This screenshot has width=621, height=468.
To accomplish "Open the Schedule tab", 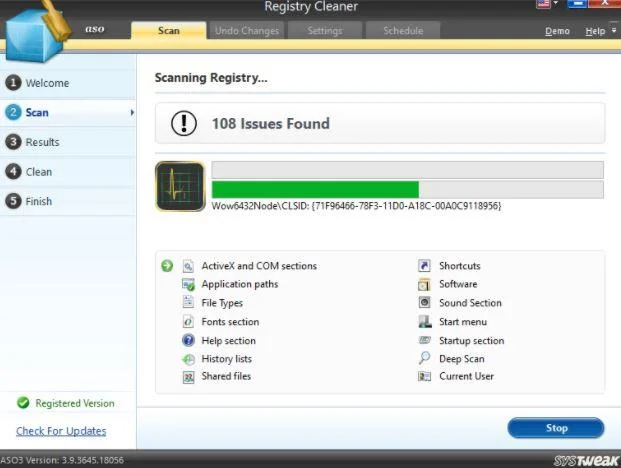I will [403, 30].
